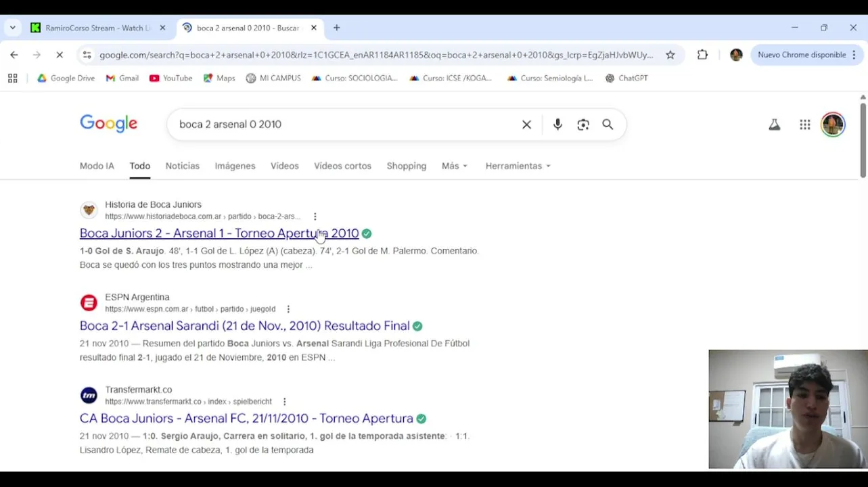Open Chrome three-dot menu

[854, 55]
